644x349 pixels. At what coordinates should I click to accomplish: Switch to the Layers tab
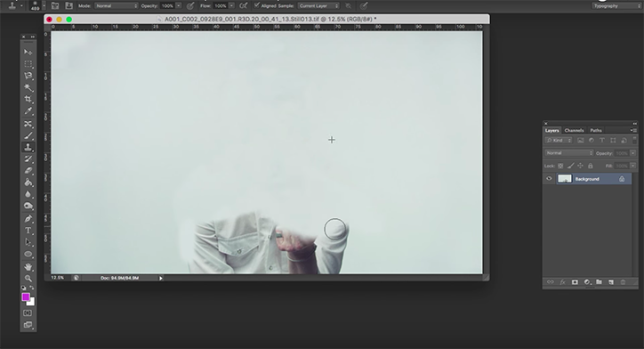[552, 130]
